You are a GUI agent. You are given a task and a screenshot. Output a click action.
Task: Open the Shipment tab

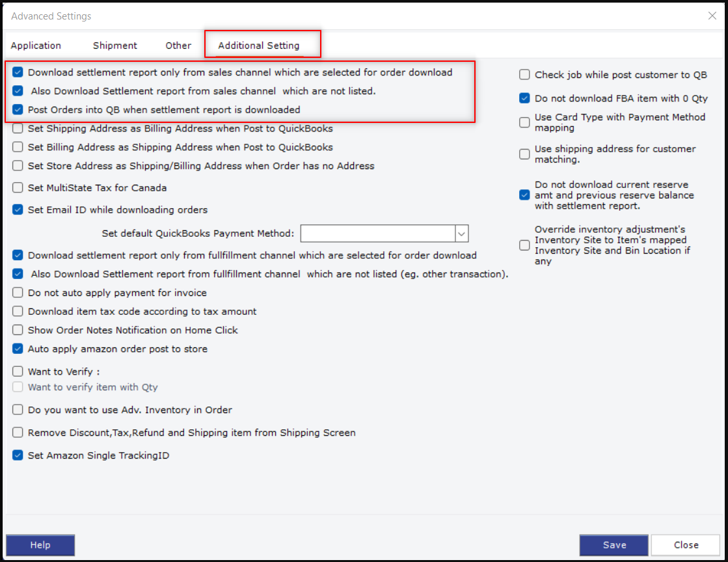click(x=115, y=46)
